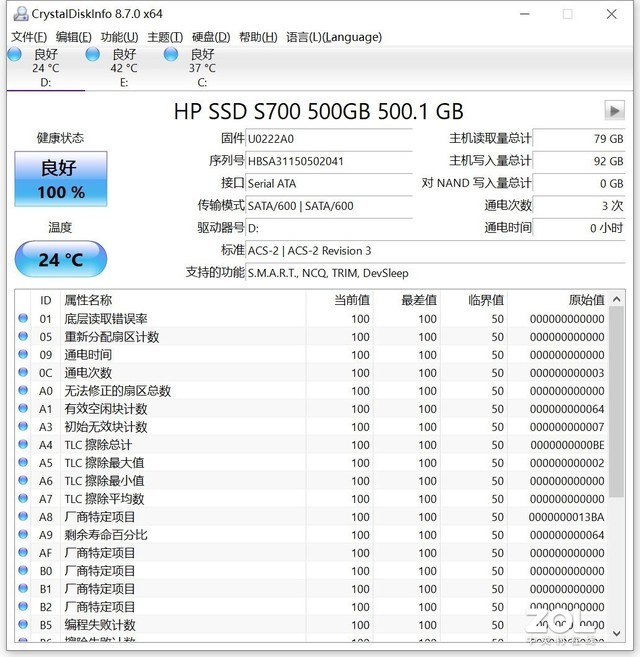Click the status dot for attribute 0C
This screenshot has height=657, width=640.
click(23, 372)
